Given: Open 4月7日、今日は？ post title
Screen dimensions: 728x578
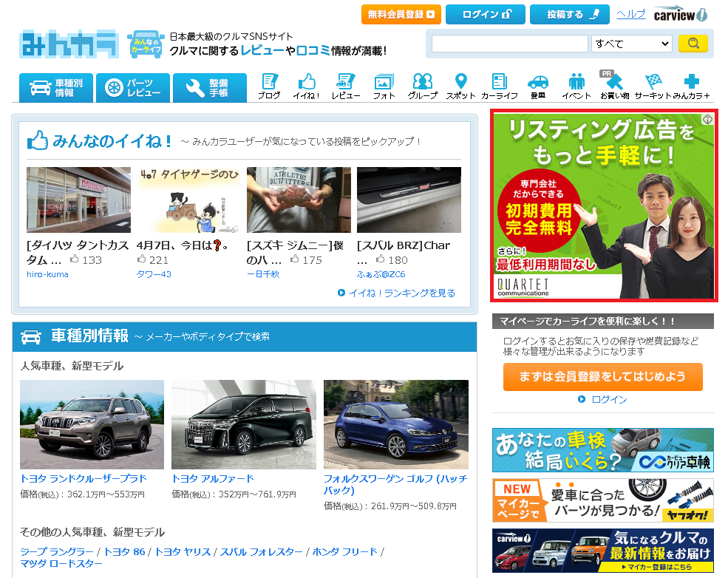Looking at the screenshot, I should 183,245.
